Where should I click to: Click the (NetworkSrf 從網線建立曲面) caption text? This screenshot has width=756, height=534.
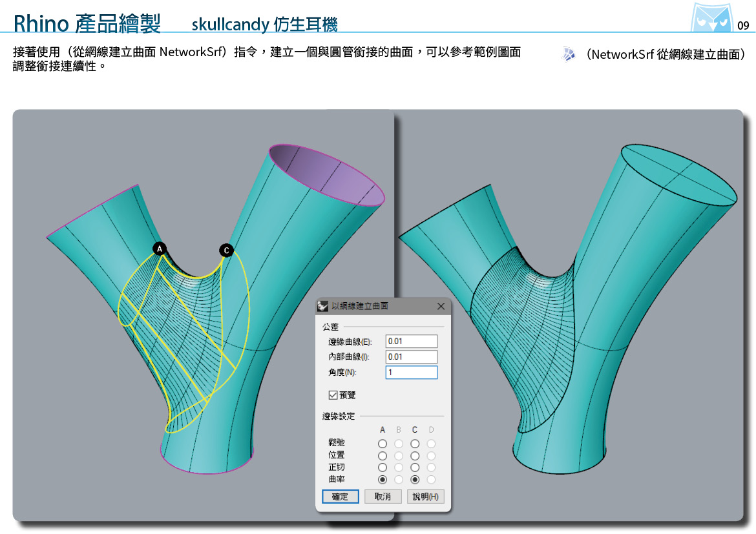[x=666, y=54]
